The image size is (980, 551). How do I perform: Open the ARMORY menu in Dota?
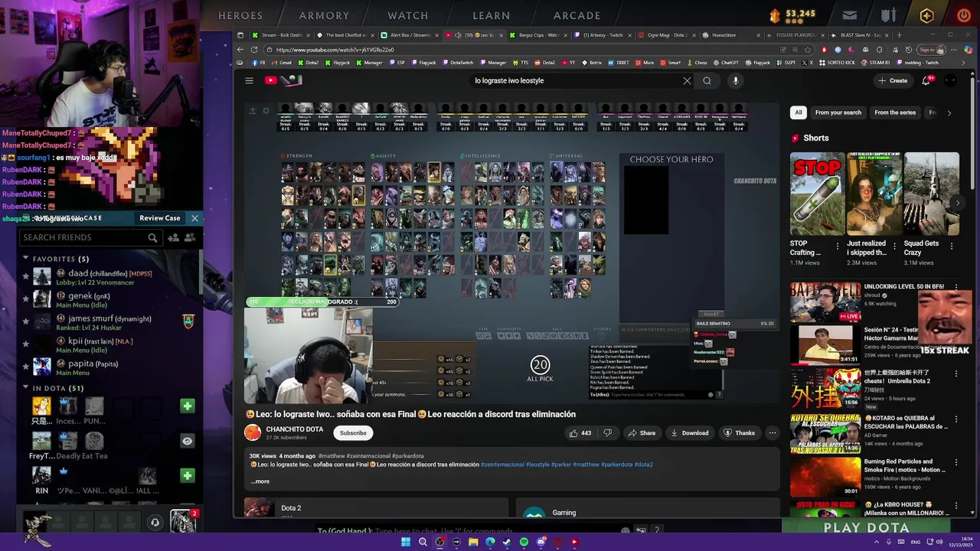(324, 15)
